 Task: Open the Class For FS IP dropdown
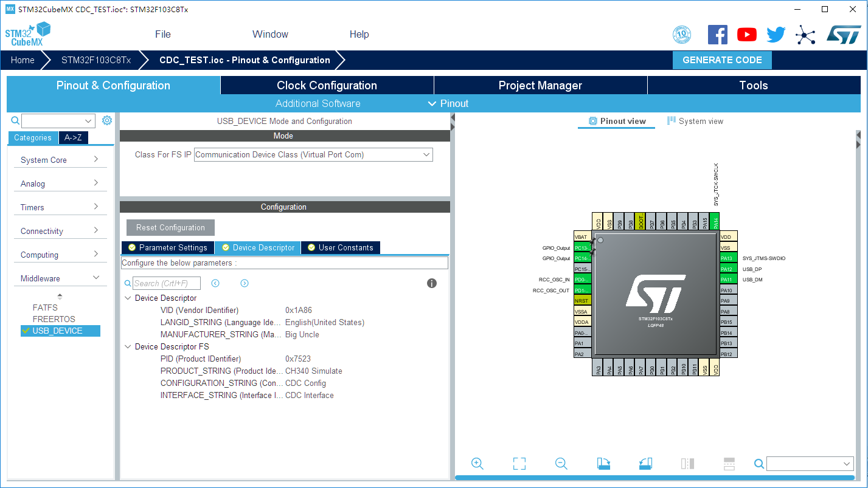(426, 154)
